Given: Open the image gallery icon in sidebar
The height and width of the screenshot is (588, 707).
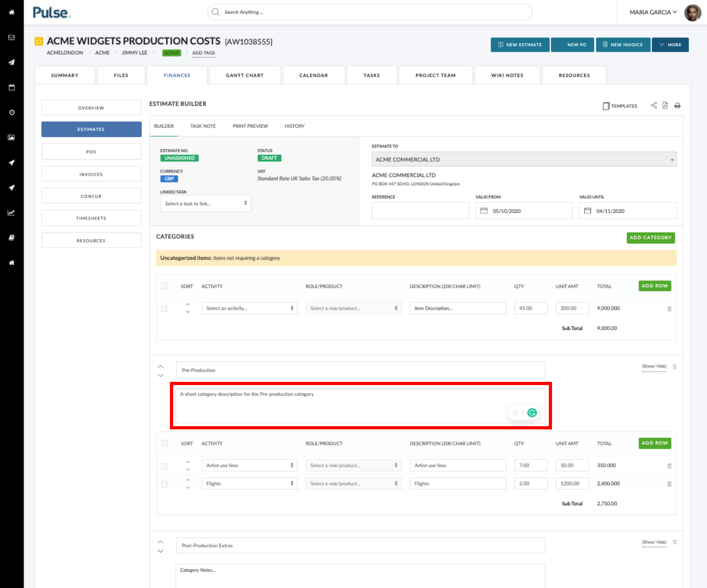Looking at the screenshot, I should tap(11, 137).
